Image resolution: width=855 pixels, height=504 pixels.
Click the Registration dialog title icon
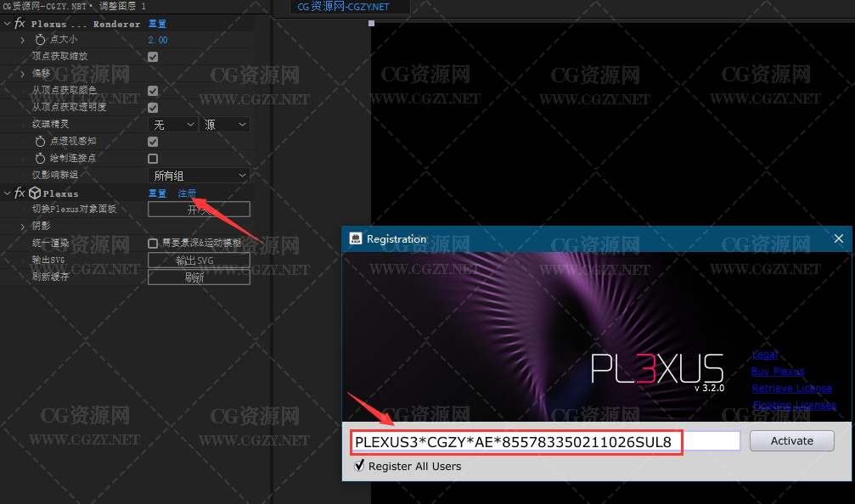pos(357,239)
